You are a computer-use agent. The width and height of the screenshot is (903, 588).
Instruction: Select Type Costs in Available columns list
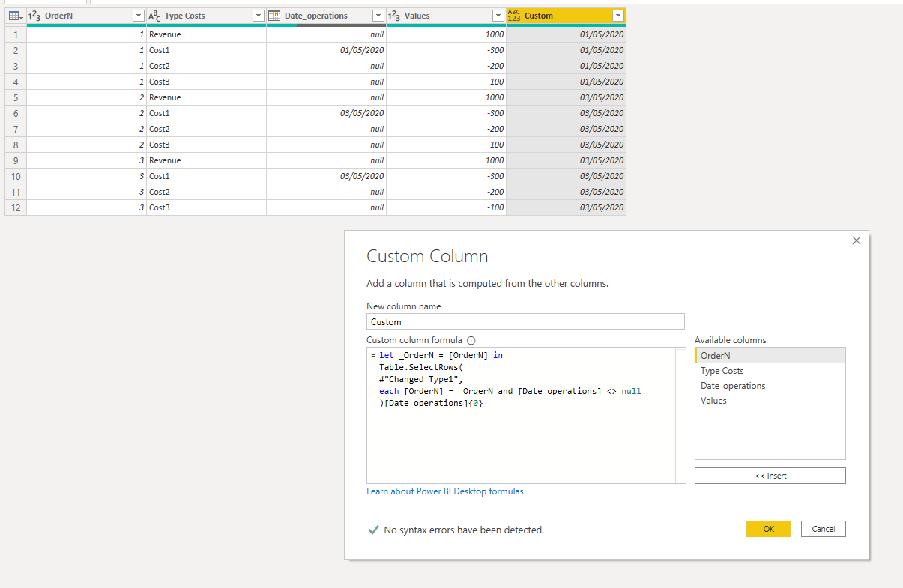770,371
